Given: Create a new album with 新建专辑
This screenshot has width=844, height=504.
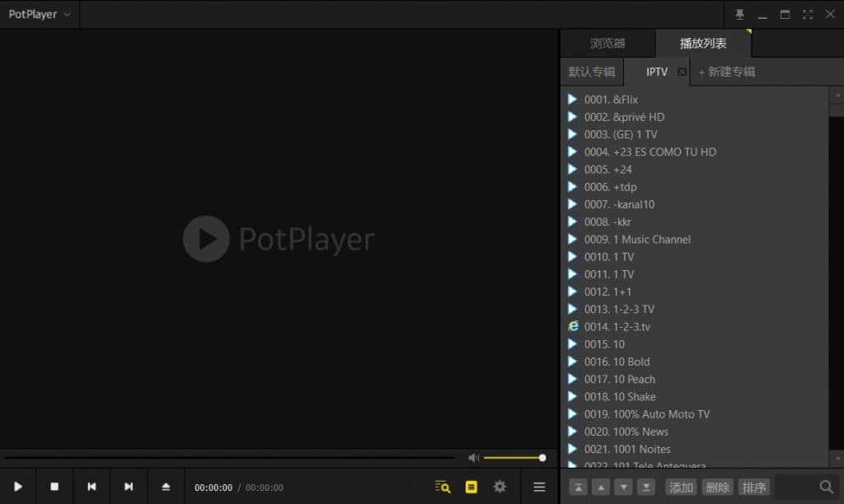Looking at the screenshot, I should (x=727, y=72).
